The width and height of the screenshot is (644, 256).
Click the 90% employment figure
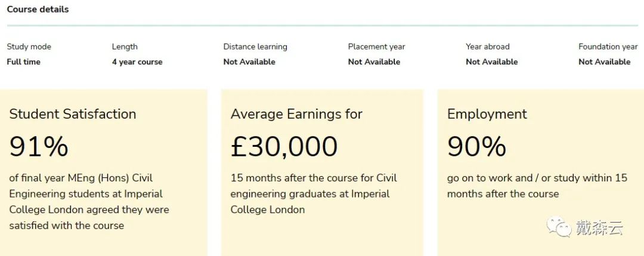point(476,146)
